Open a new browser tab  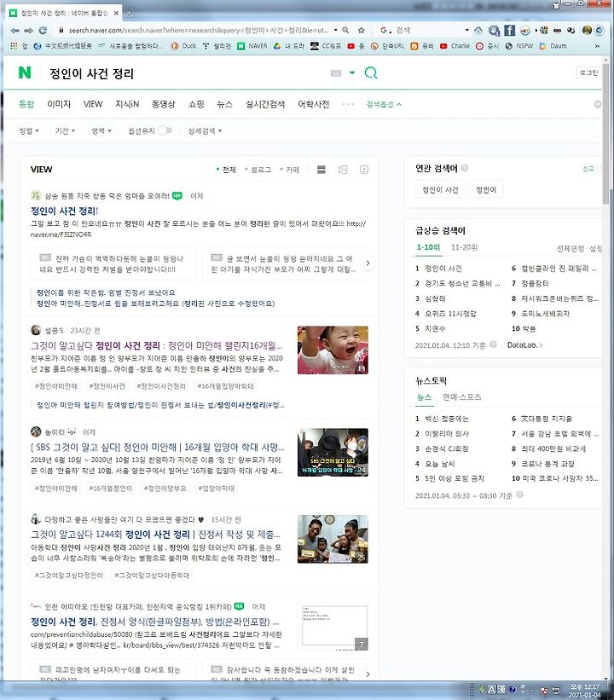[x=129, y=13]
